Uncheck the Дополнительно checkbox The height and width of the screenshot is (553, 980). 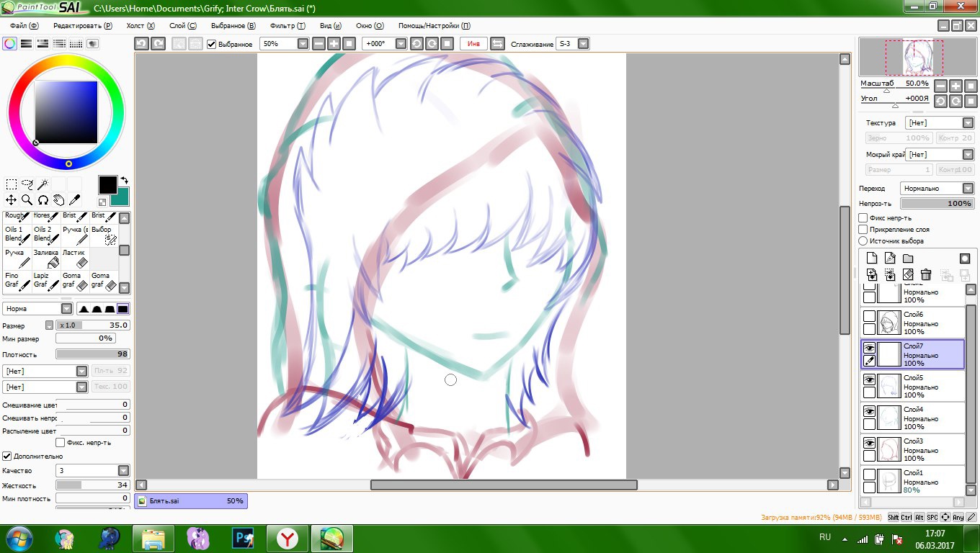pos(7,457)
